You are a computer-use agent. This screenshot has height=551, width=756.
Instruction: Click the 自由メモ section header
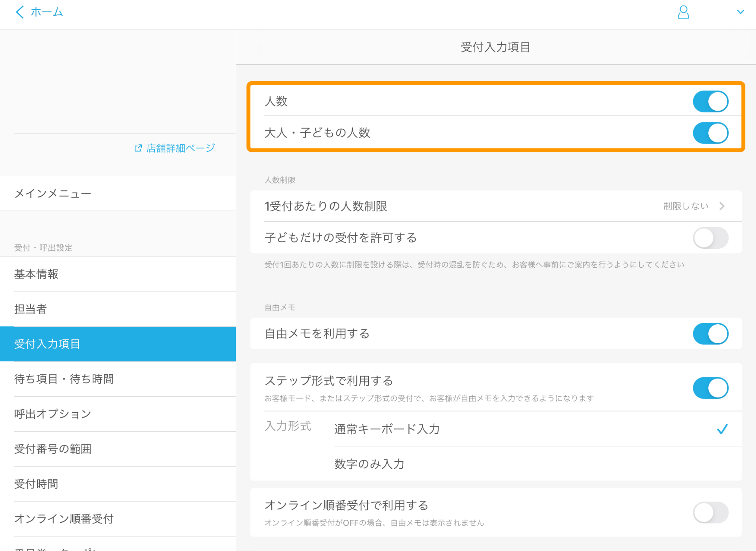pyautogui.click(x=280, y=307)
